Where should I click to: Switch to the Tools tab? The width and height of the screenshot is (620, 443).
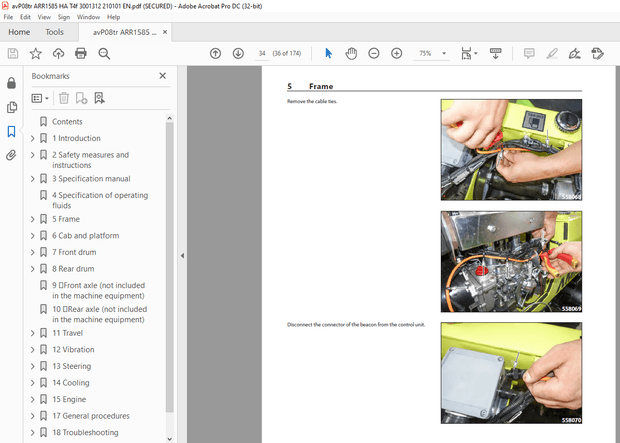coord(54,32)
